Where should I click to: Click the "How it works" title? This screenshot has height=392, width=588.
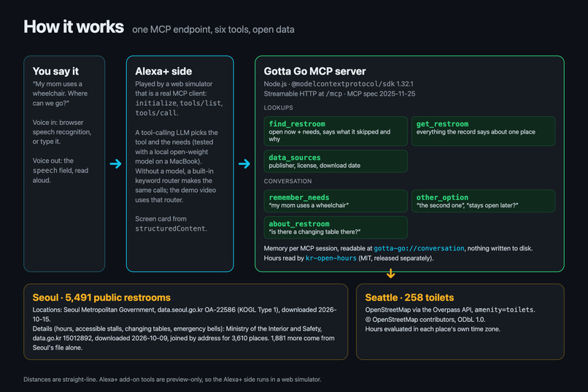[74, 27]
